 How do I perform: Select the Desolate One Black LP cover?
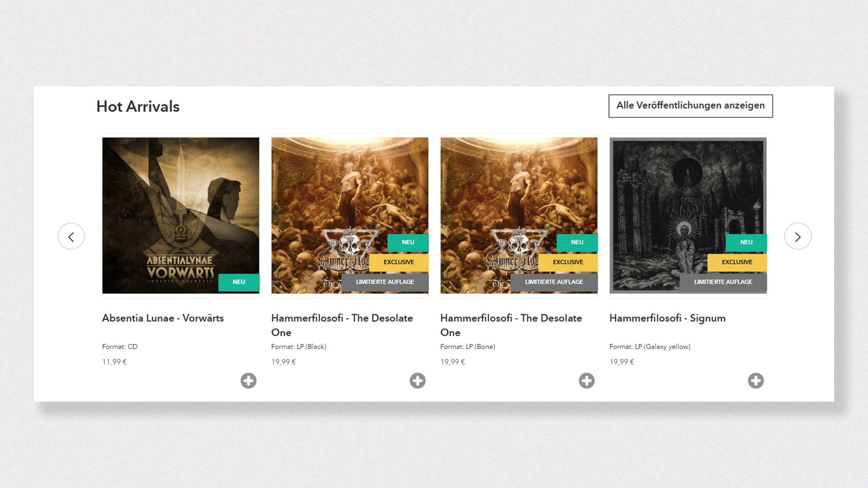point(350,216)
